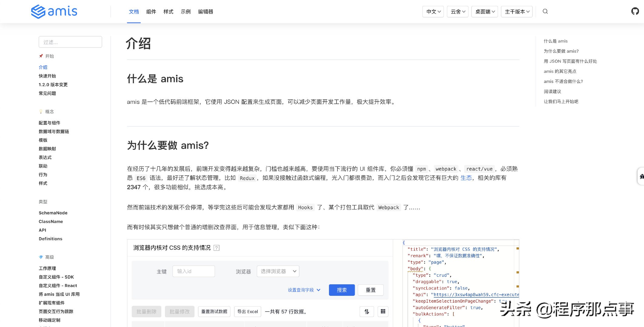
Task: Jump to 让我们马上开始吧 in outline
Action: click(561, 102)
